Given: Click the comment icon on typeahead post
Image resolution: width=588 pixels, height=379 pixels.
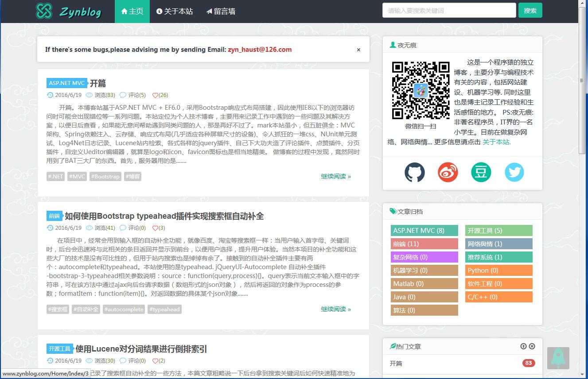Looking at the screenshot, I should 123,228.
